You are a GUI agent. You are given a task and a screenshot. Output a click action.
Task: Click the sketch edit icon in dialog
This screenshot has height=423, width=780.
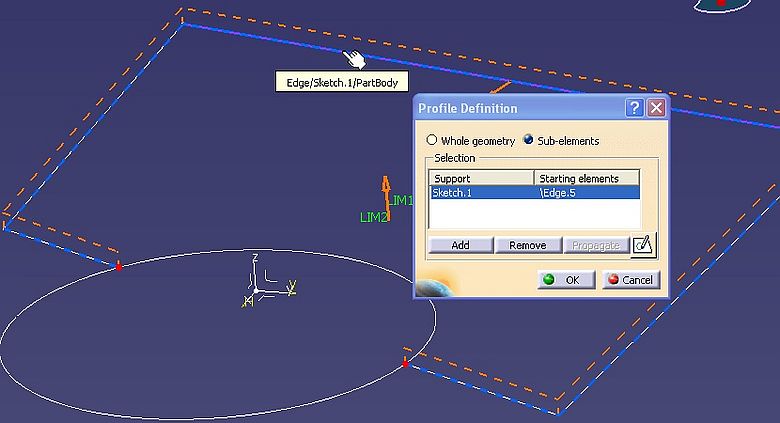[646, 244]
